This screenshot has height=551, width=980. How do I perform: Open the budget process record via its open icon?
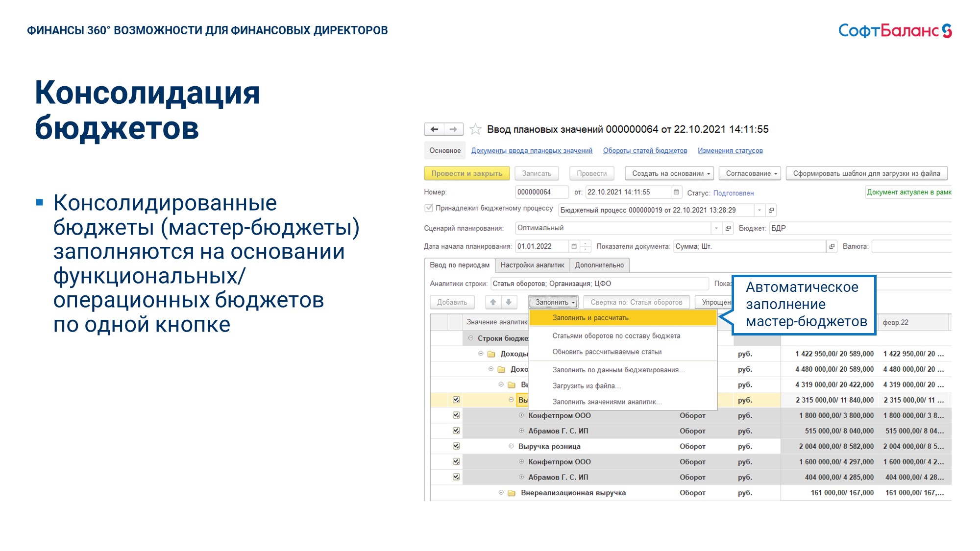click(x=771, y=210)
